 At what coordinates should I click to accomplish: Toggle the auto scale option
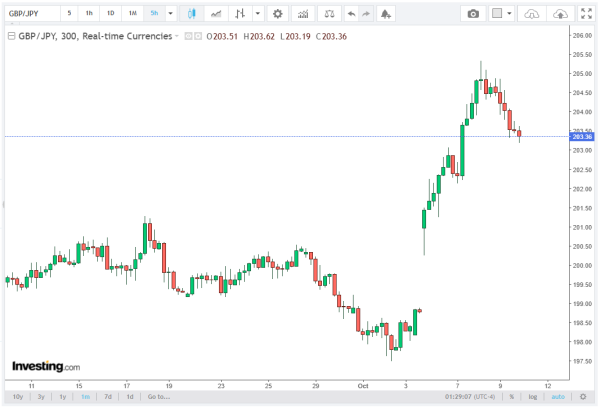tap(557, 396)
